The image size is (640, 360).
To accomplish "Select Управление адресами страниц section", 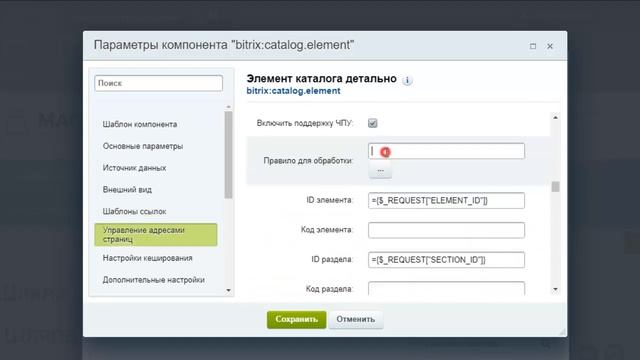I will [156, 235].
